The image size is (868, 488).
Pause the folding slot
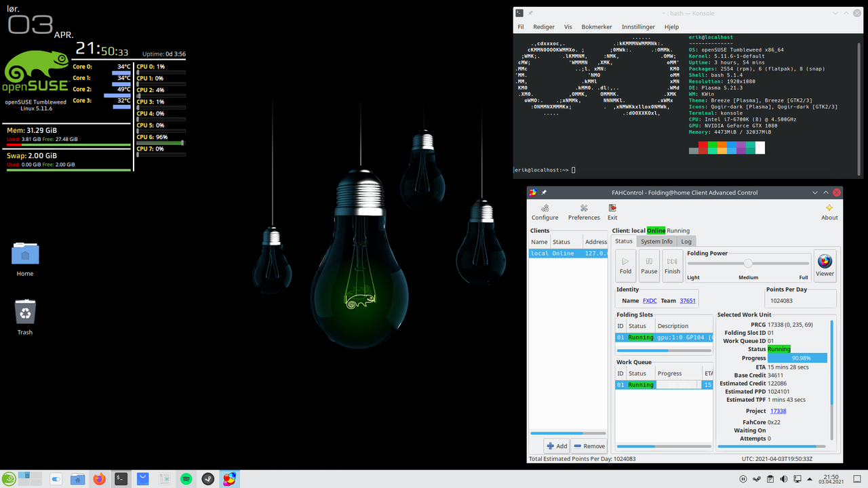[649, 265]
